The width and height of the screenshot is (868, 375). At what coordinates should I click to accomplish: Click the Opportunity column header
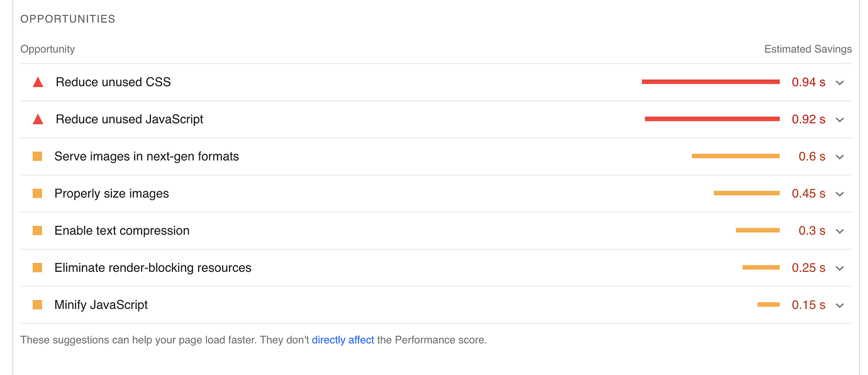point(47,48)
